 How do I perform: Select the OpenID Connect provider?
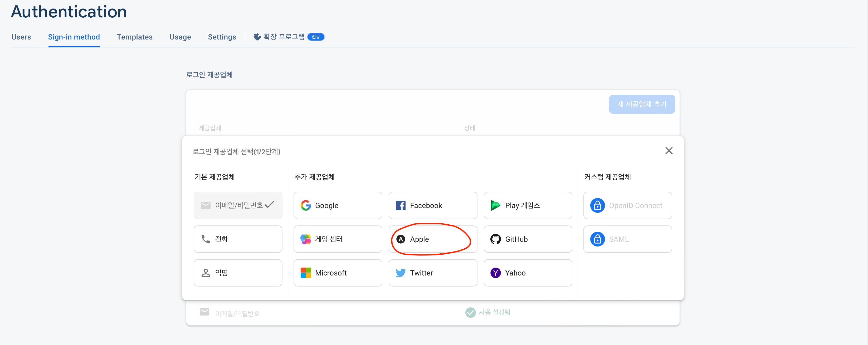pos(627,205)
